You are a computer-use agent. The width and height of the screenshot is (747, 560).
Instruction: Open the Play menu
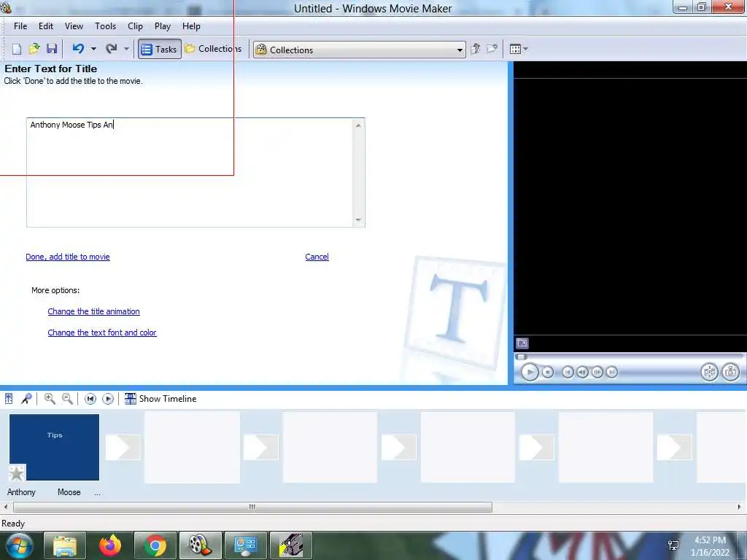(x=163, y=26)
